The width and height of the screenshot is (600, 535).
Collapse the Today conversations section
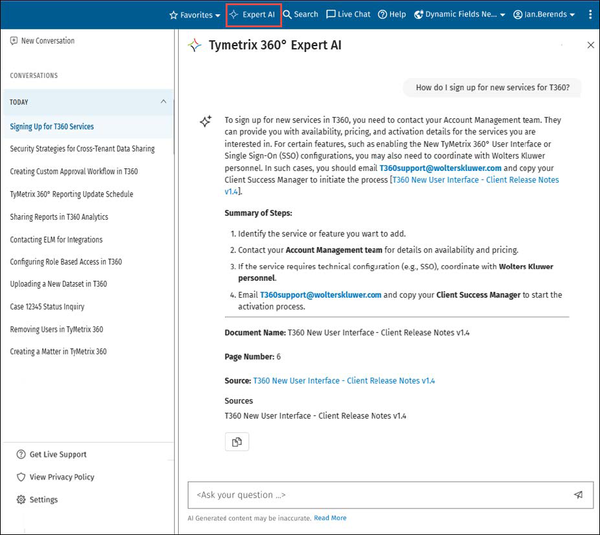point(163,102)
